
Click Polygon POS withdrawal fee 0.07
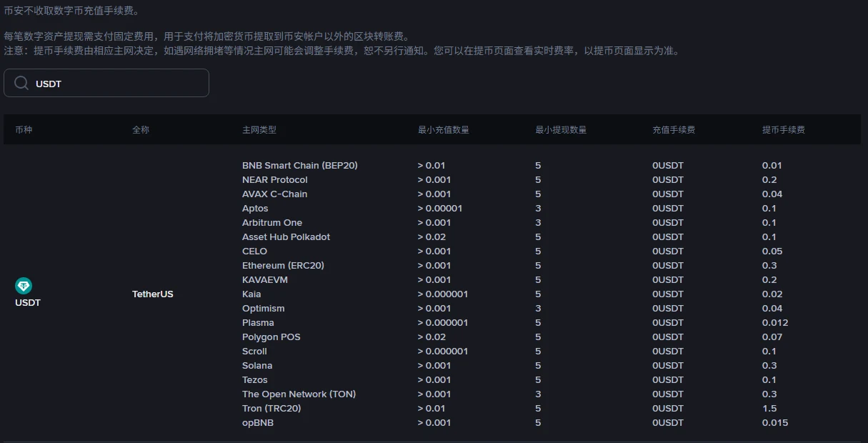click(x=772, y=337)
